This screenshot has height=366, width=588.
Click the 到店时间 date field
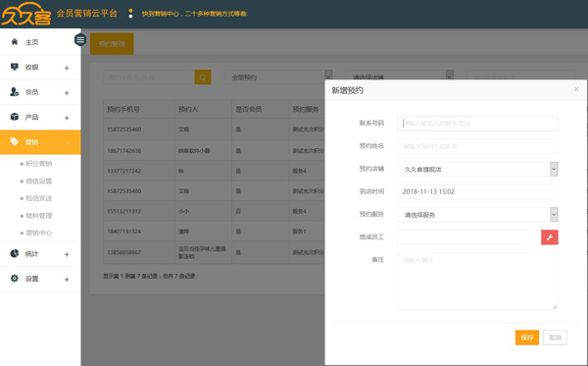coord(477,191)
